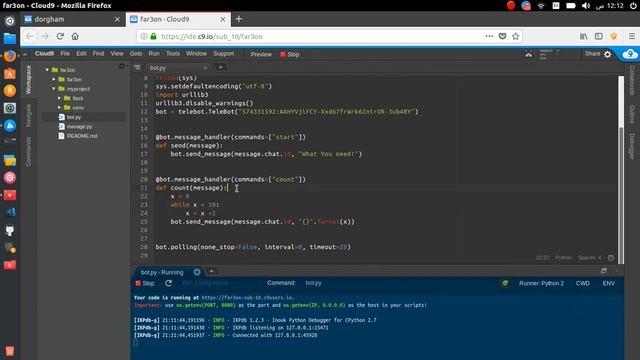The width and height of the screenshot is (640, 360).
Task: Collapse the myproject folder
Action: click(x=53, y=89)
